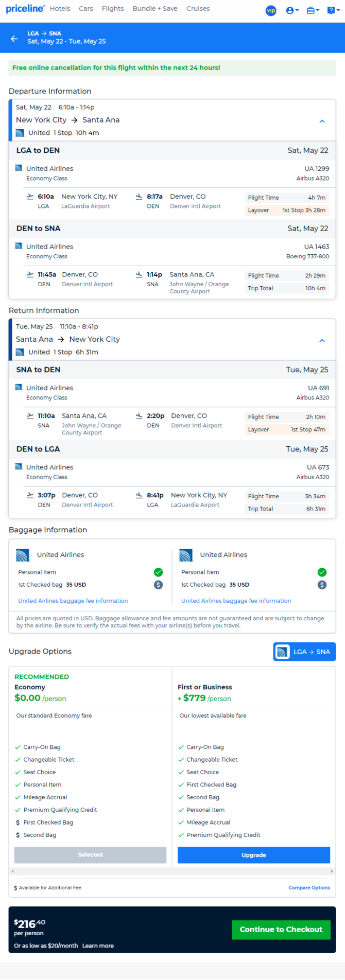Click Layover 1st Stop 47m
The image size is (345, 980).
287,429
